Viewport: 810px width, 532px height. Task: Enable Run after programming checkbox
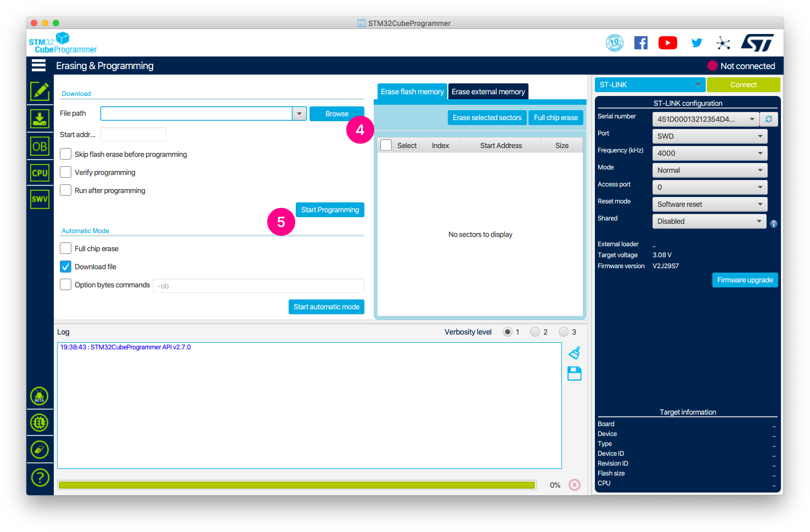(65, 190)
